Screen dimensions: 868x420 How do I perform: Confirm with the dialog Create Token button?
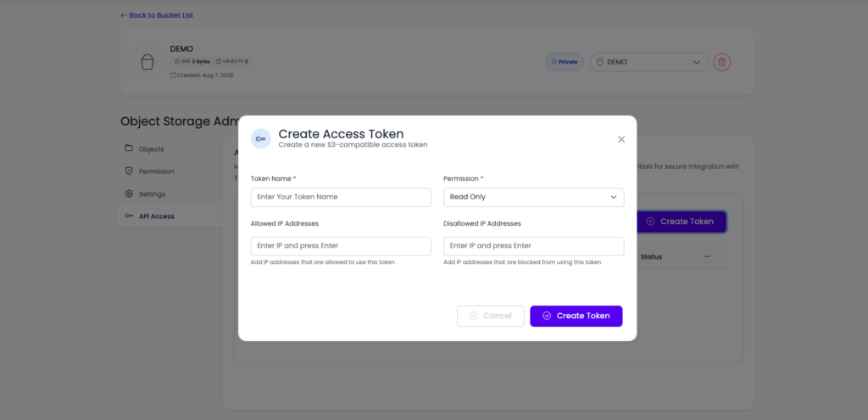pos(576,316)
